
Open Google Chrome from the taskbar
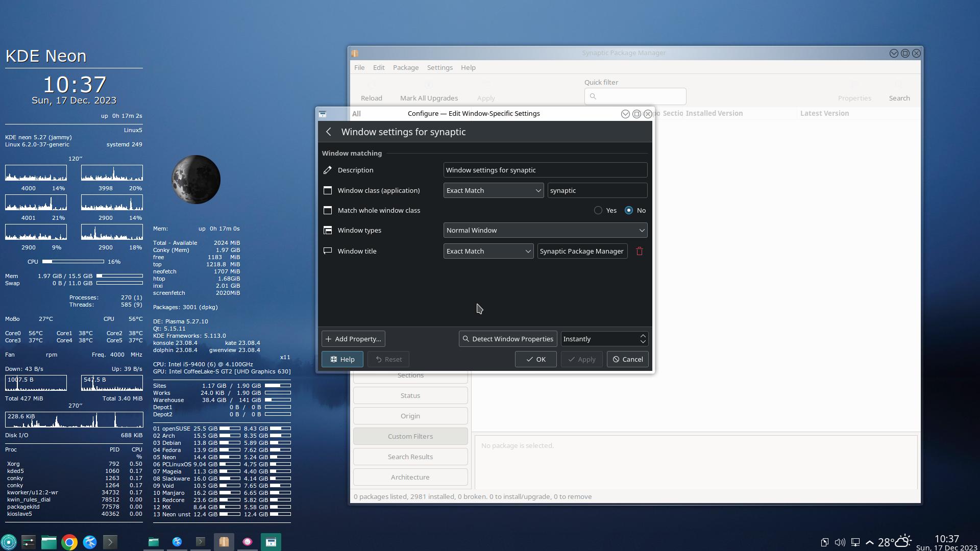(x=69, y=542)
